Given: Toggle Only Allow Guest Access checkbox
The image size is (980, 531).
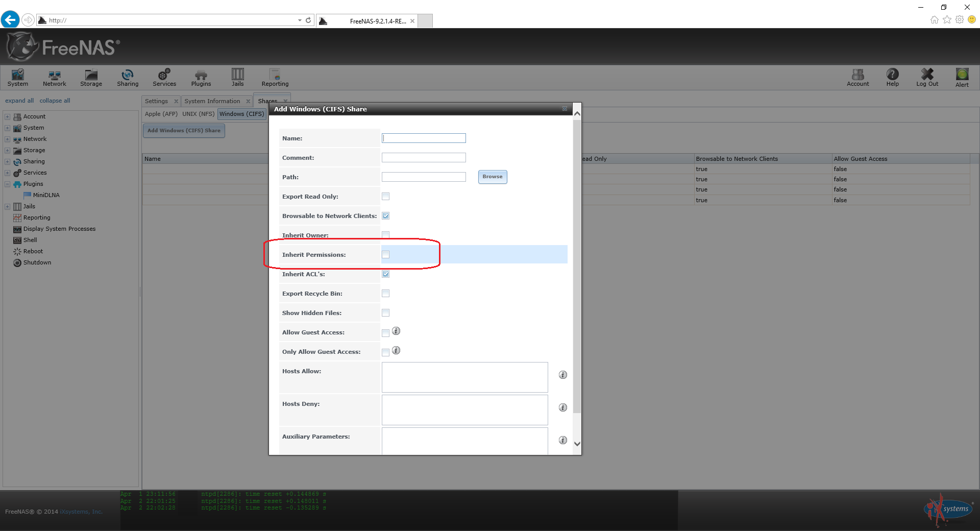Looking at the screenshot, I should (385, 352).
